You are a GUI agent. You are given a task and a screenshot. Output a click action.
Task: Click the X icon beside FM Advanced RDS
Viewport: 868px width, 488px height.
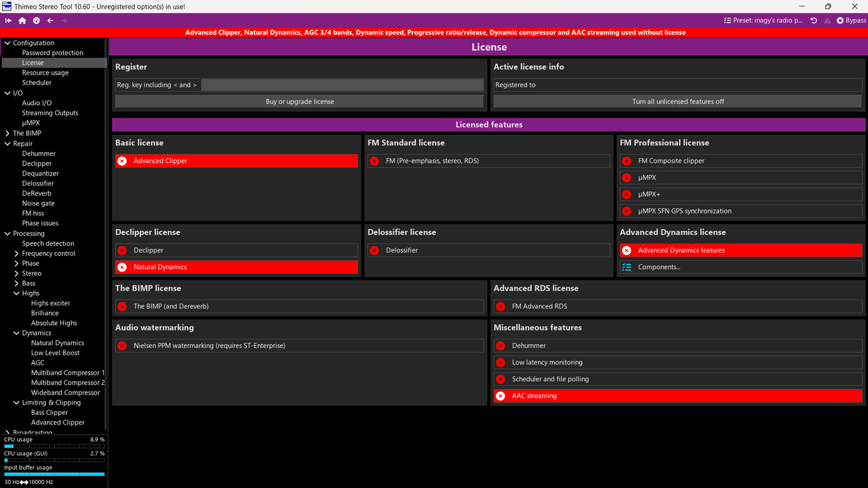pyautogui.click(x=500, y=306)
